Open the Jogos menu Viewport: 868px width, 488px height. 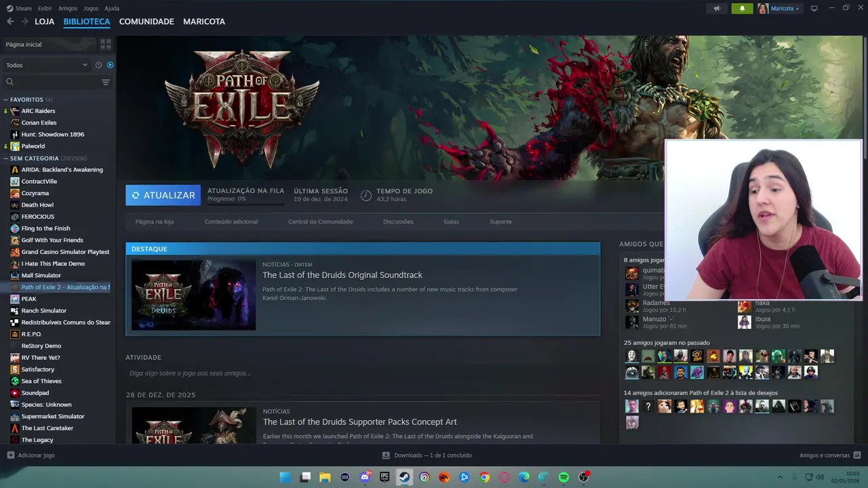click(91, 8)
